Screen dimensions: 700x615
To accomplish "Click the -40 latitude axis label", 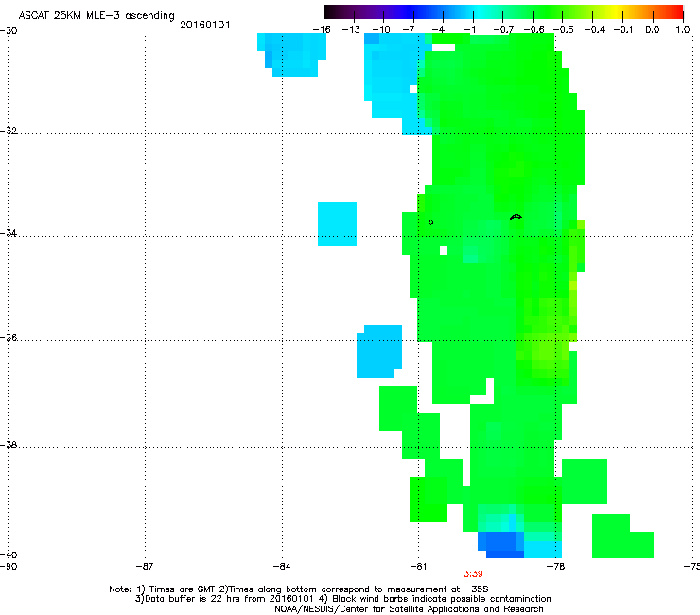I will (9, 554).
